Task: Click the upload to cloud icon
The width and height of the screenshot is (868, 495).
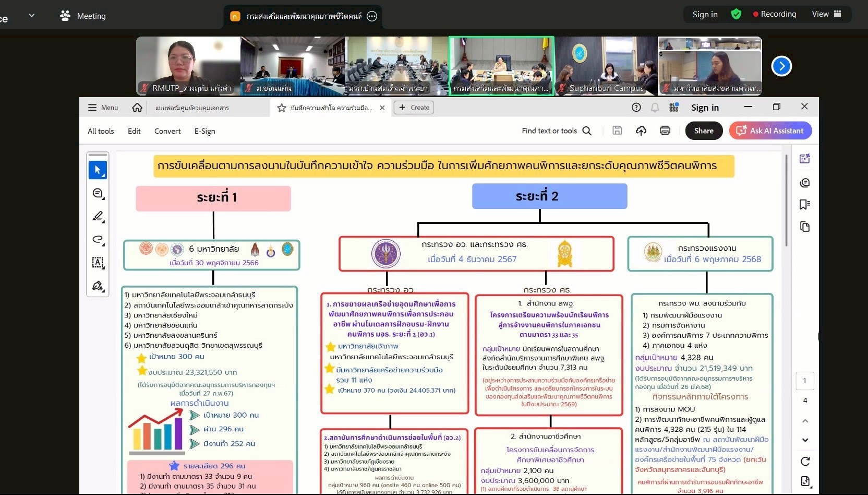Action: (641, 131)
